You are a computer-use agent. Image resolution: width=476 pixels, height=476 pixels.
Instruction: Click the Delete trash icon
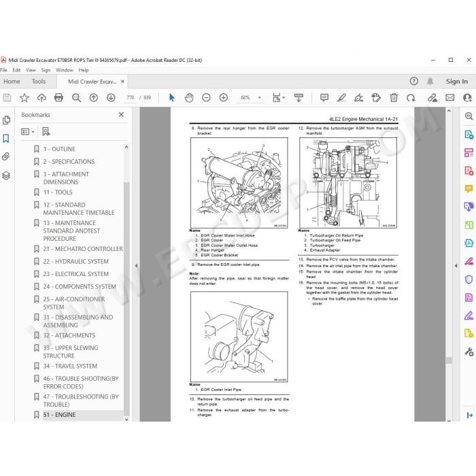(x=394, y=97)
